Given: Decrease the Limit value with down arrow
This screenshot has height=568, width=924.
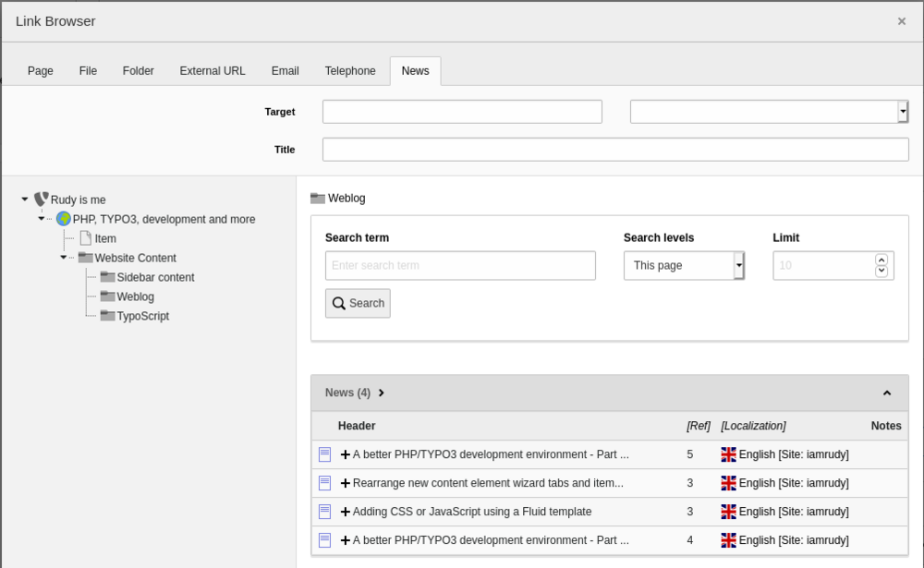Looking at the screenshot, I should 881,271.
